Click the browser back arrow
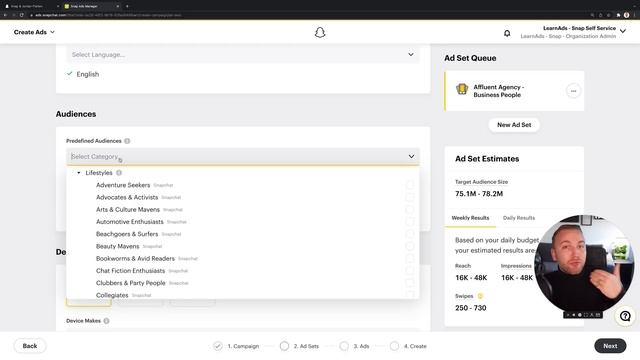Screen dimensions: 640x360 pos(5,15)
